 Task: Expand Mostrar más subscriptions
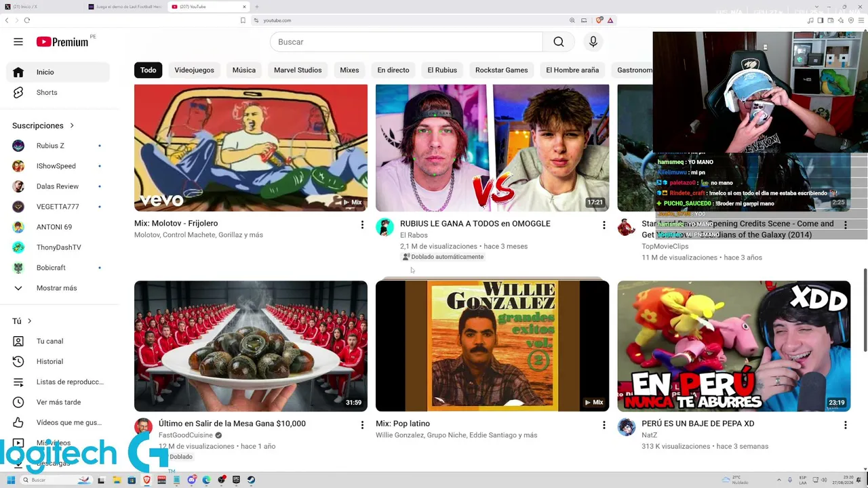coord(58,288)
